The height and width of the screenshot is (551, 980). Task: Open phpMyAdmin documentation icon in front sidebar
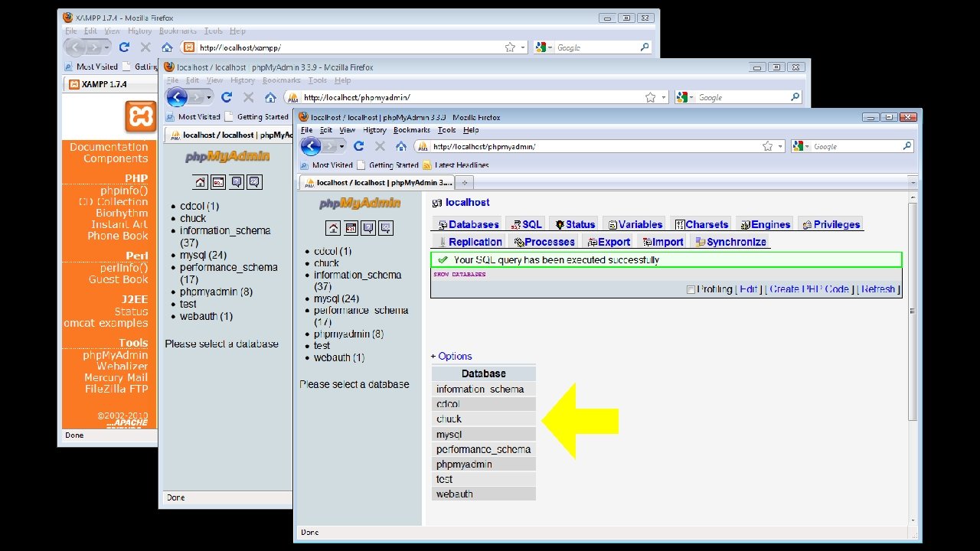(x=368, y=228)
